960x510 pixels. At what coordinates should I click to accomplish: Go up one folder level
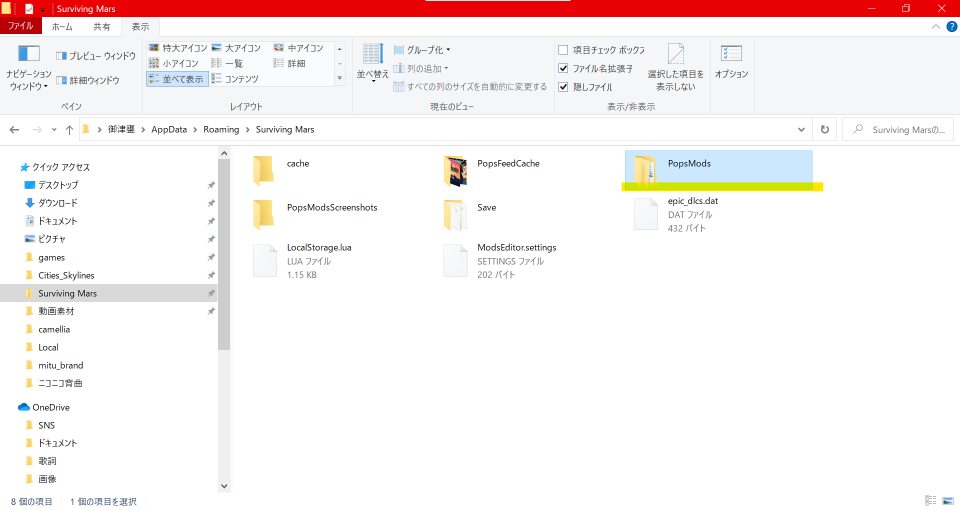point(69,130)
